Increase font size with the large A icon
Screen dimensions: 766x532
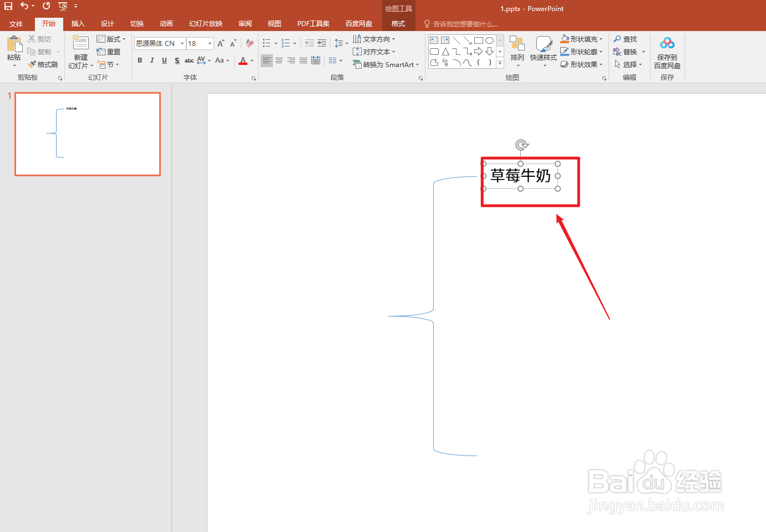pos(221,43)
